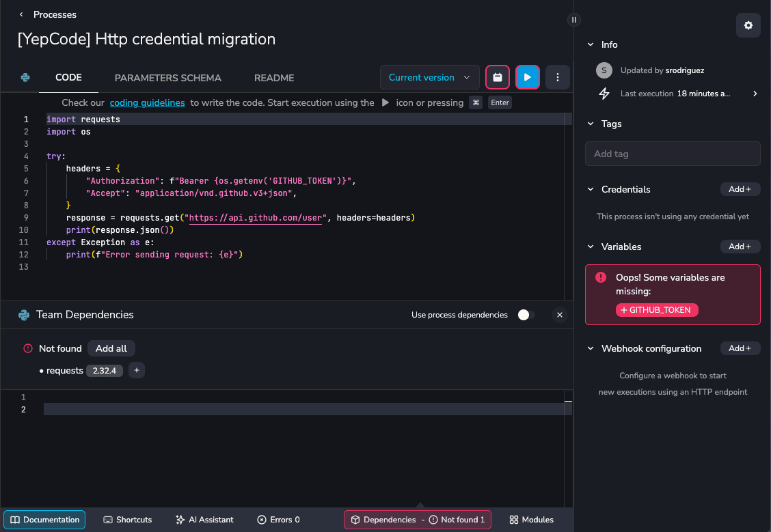Collapse the Info section
The image size is (771, 532).
(591, 44)
